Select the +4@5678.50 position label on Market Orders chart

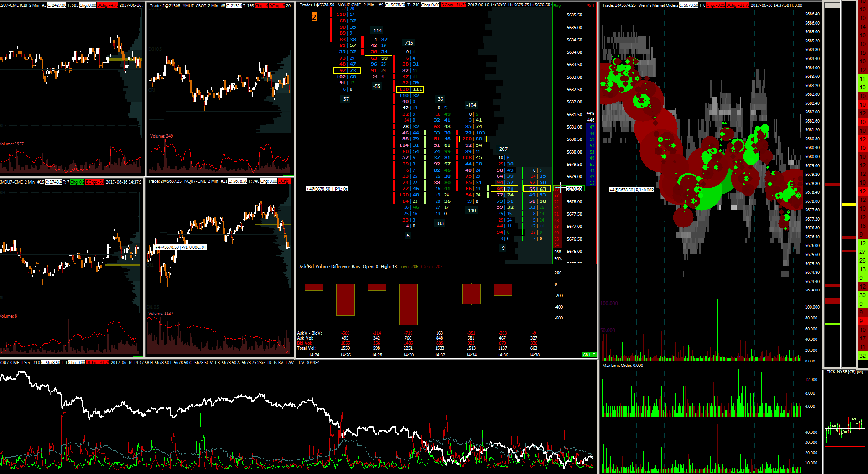(x=631, y=190)
